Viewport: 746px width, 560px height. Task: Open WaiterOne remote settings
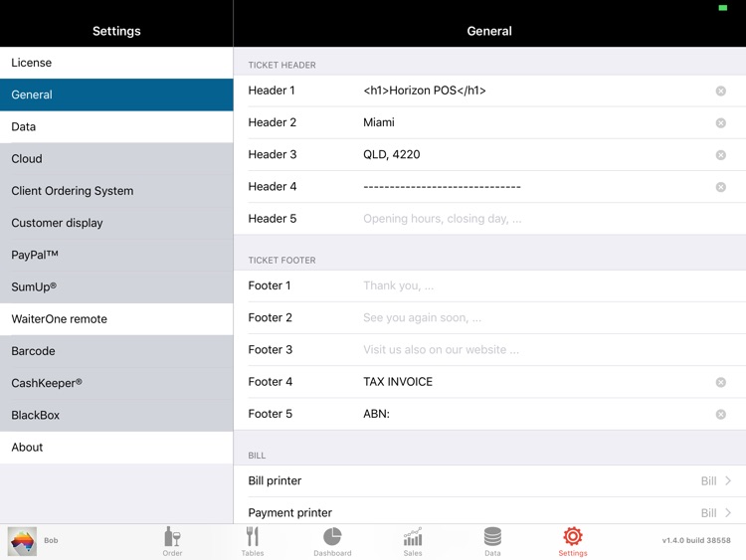click(x=116, y=318)
